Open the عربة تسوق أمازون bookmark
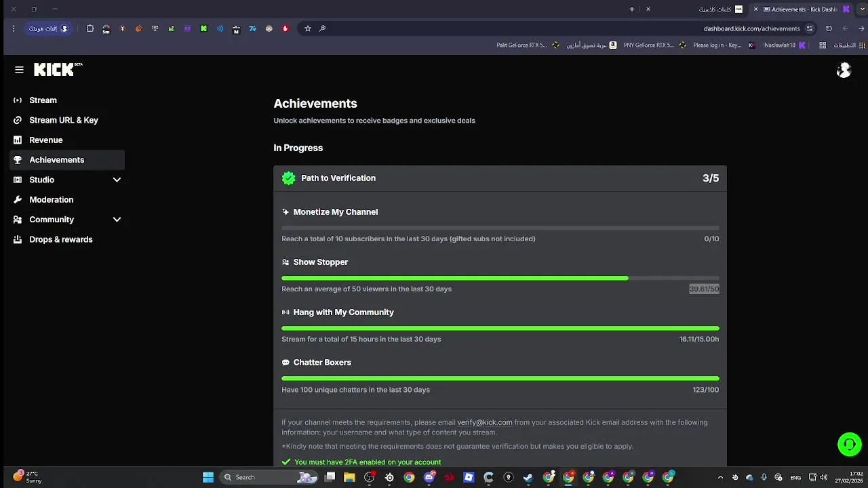The height and width of the screenshot is (488, 868). click(591, 45)
